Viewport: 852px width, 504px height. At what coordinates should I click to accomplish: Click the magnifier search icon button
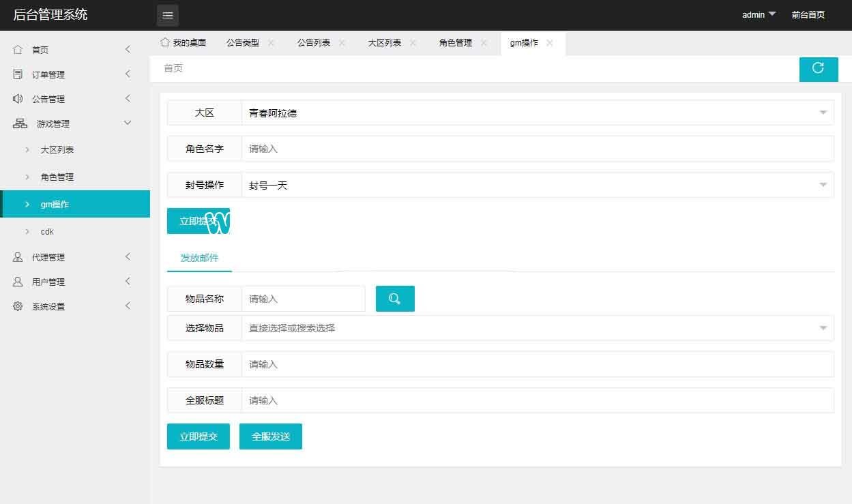click(x=395, y=299)
